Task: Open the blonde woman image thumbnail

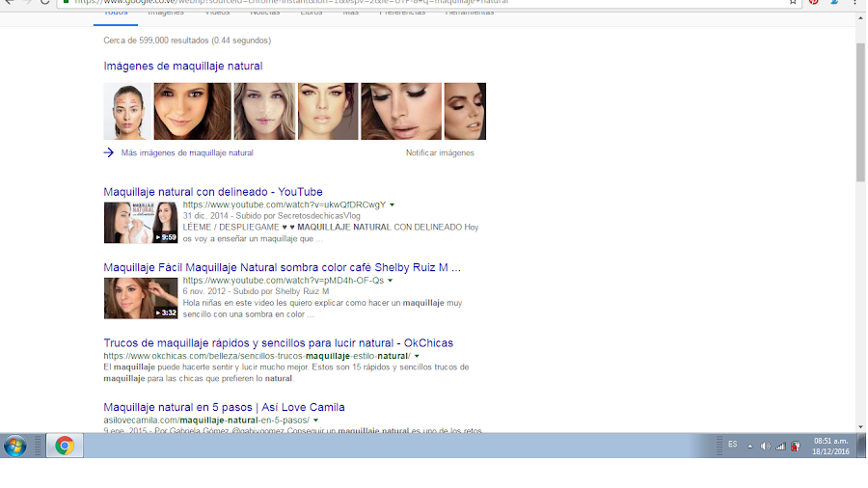Action: (264, 111)
